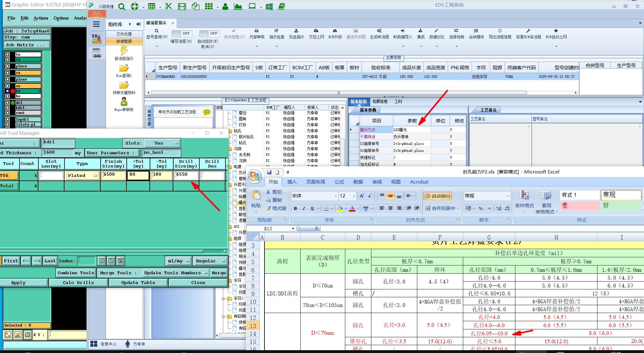The height and width of the screenshot is (353, 644).
Task: Toggle the 编写流程(R) OFF switch
Action: coord(181,33)
